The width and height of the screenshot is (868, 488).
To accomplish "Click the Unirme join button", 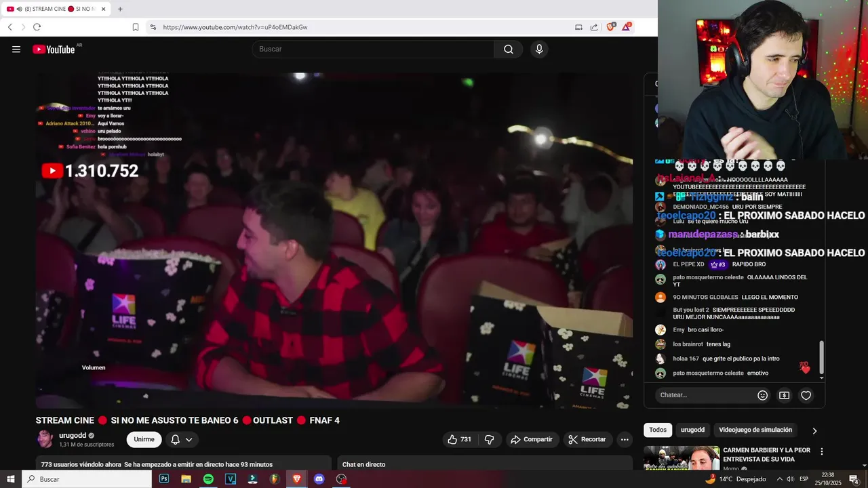I will tap(144, 439).
